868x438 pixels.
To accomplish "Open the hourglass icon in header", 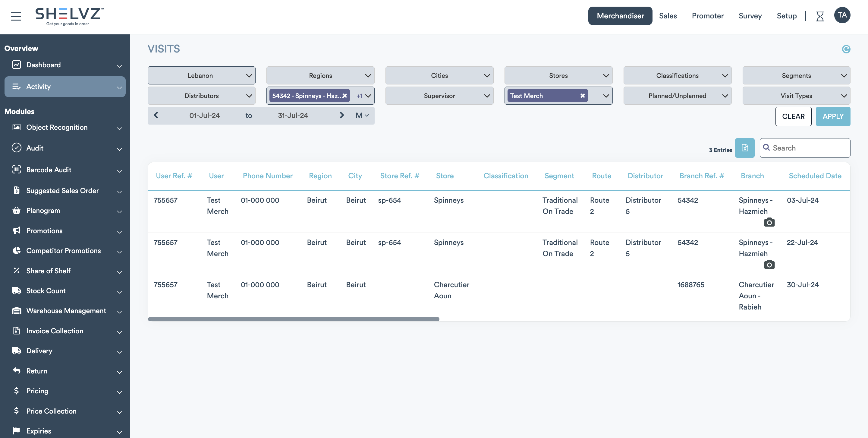I will (820, 16).
